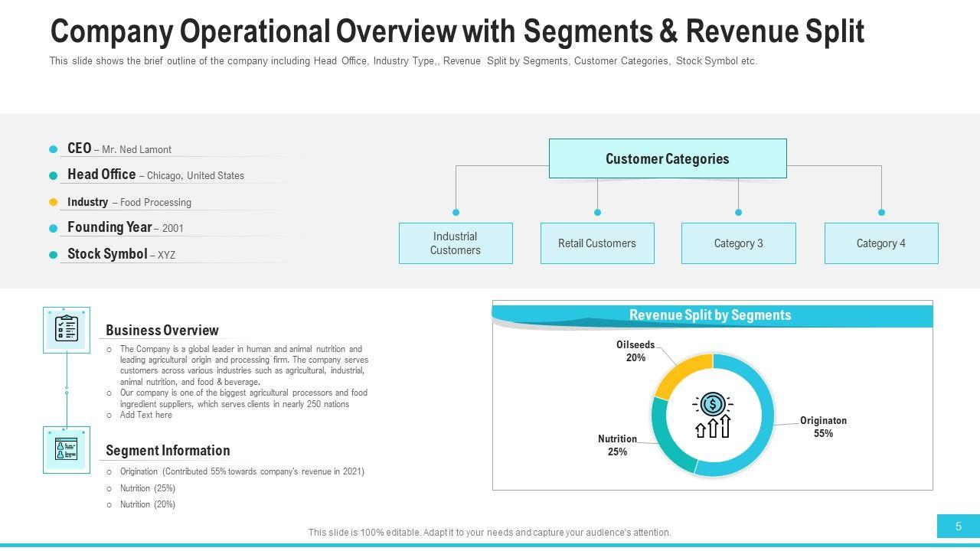Click the Revenue Split by Segments banner

(712, 315)
